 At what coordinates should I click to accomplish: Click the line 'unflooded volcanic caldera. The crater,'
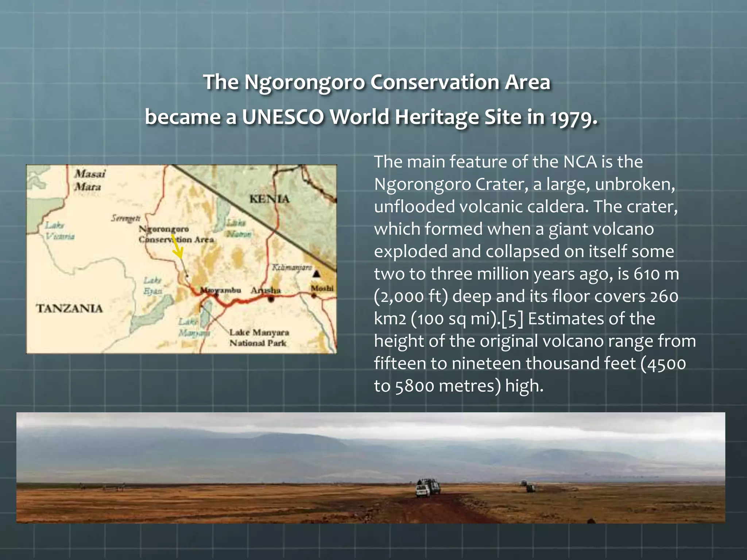point(526,207)
